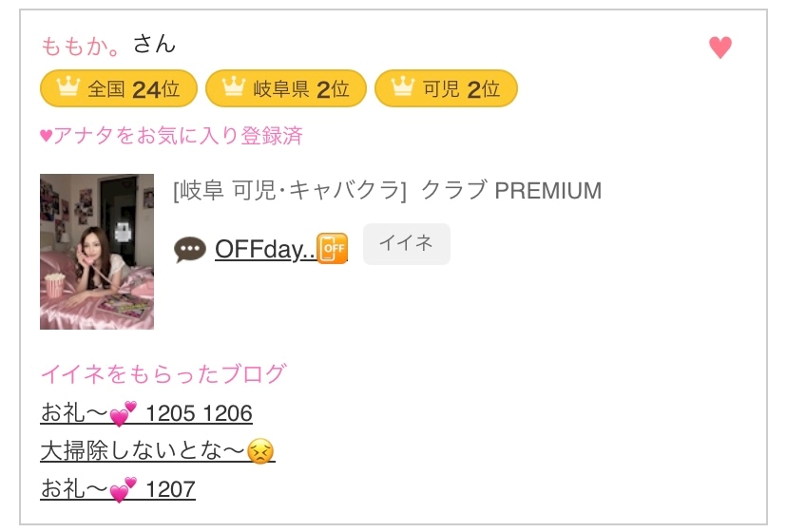Open the お礼〜 1205 1206 blog post
The image size is (787, 532).
pyautogui.click(x=146, y=414)
